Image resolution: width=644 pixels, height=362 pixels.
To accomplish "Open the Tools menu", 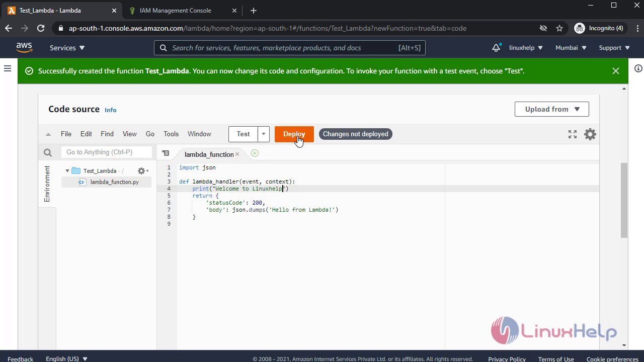I will 171,134.
